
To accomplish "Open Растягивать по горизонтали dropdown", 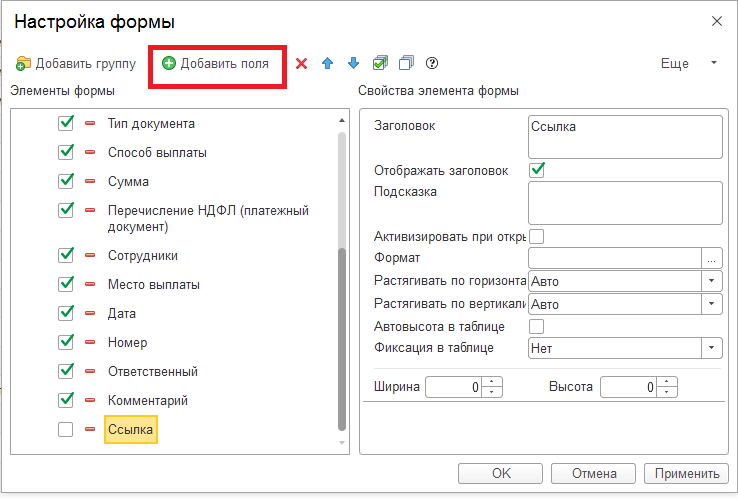I will point(712,281).
